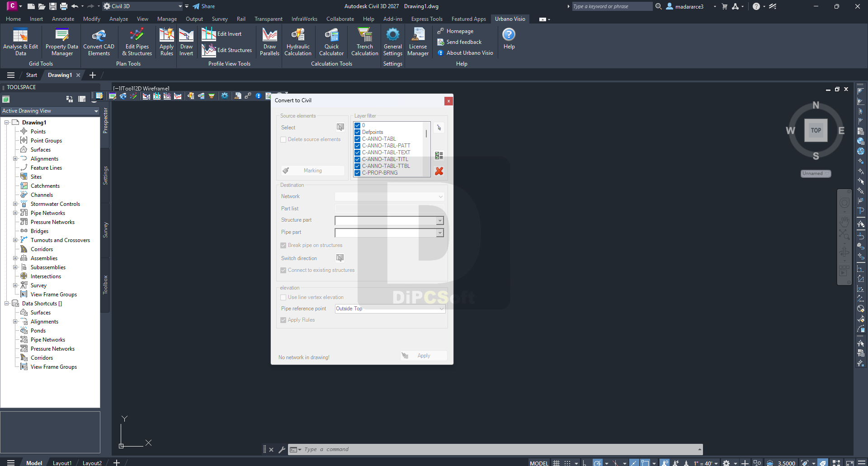Open the License Manager
Image resolution: width=868 pixels, height=466 pixels.
[418, 42]
